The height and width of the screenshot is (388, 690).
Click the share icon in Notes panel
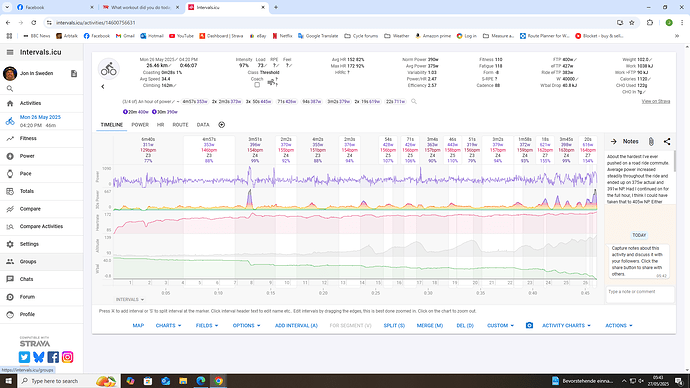667,141
